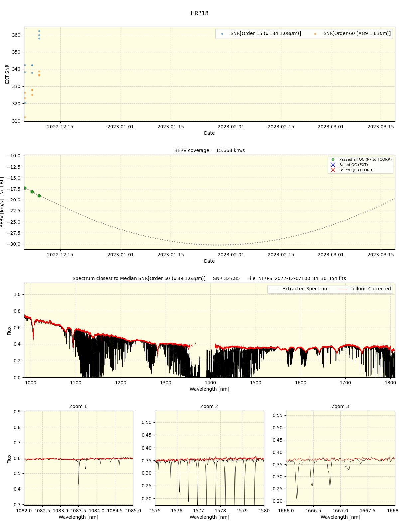Click the blue Failed QC (EXT) cross marker
Image resolution: width=399 pixels, height=532 pixels.
click(x=333, y=165)
